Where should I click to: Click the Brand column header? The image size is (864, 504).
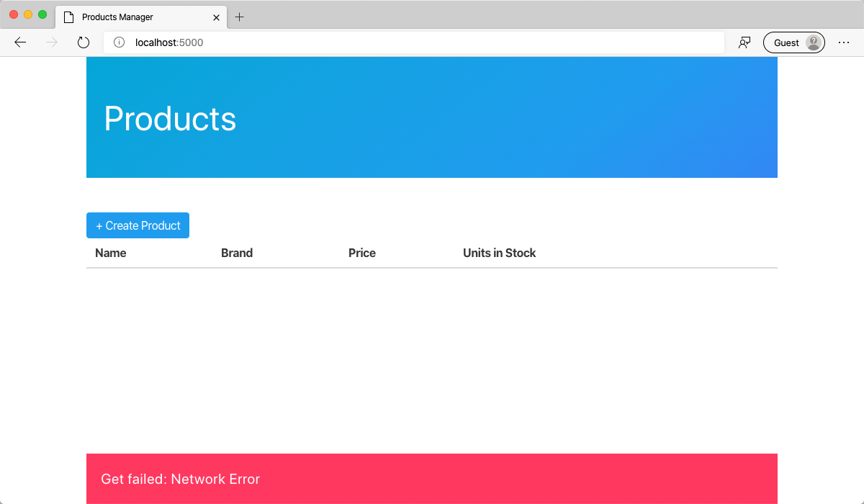click(237, 253)
